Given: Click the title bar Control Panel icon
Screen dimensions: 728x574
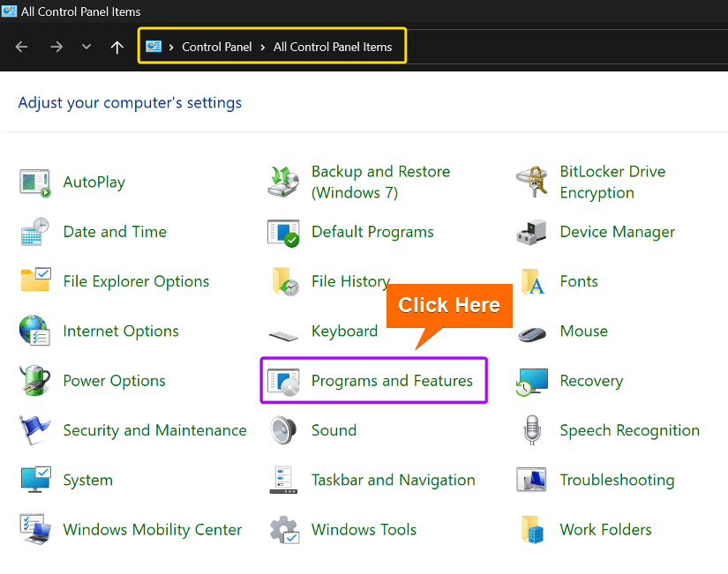Looking at the screenshot, I should pos(8,11).
